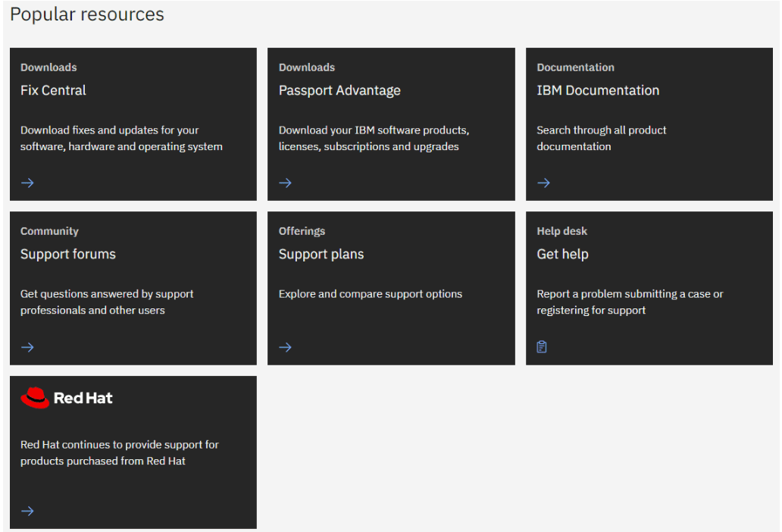This screenshot has height=532, width=782.
Task: Open the Get help title link
Action: point(562,255)
